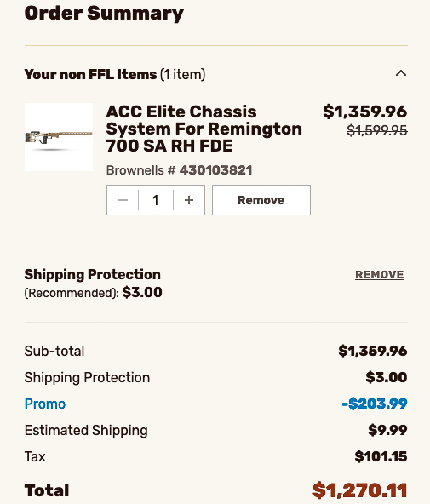Image resolution: width=430 pixels, height=504 pixels.
Task: Click the $1,359.96 item sale price
Action: coord(365,112)
